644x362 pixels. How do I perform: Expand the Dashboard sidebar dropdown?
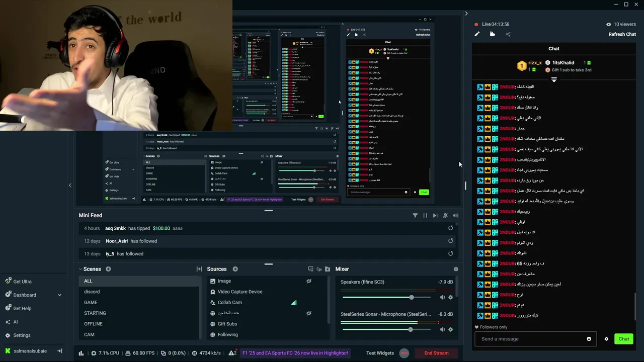pos(59,295)
